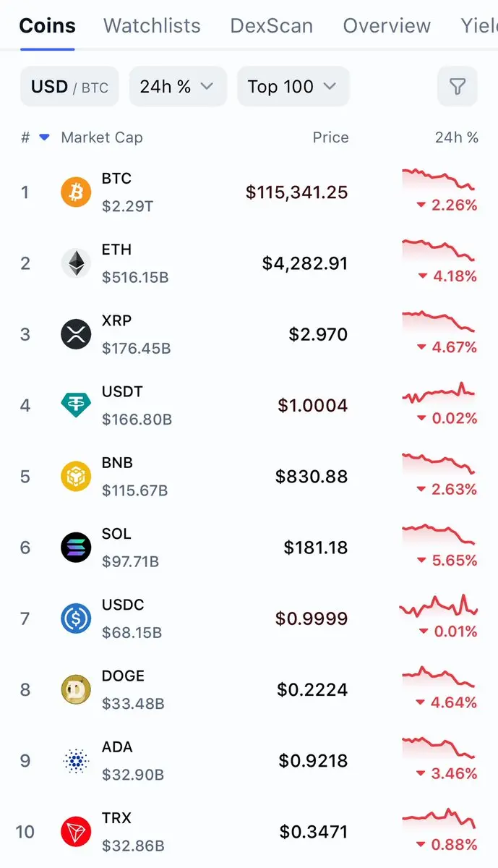This screenshot has width=498, height=868.
Task: Open the BNB yellow logo icon
Action: click(76, 477)
